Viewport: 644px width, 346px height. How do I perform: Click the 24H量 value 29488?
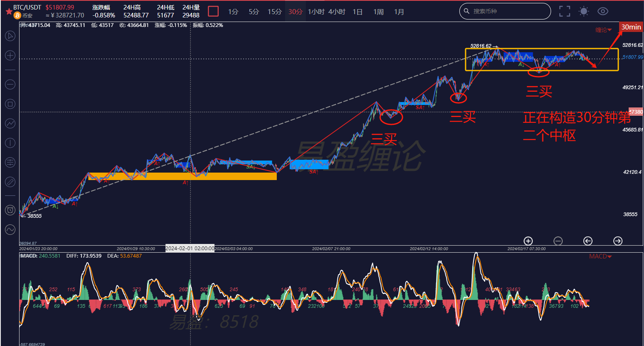click(191, 15)
